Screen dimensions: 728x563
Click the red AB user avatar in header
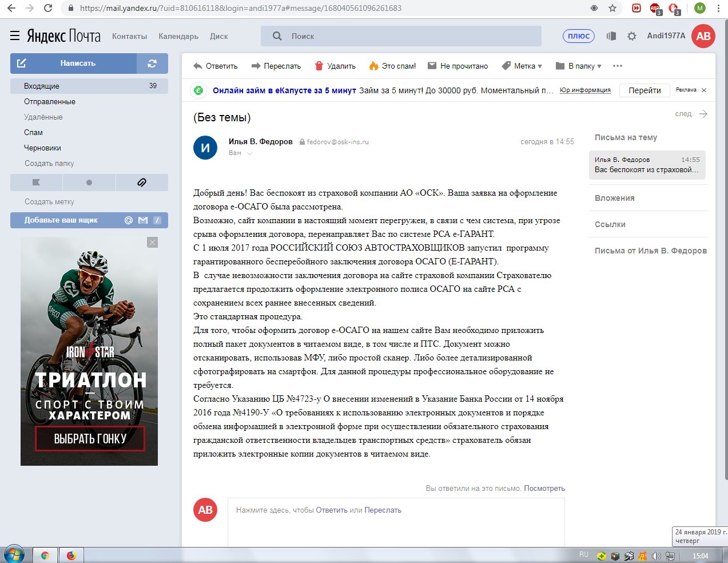pos(703,36)
